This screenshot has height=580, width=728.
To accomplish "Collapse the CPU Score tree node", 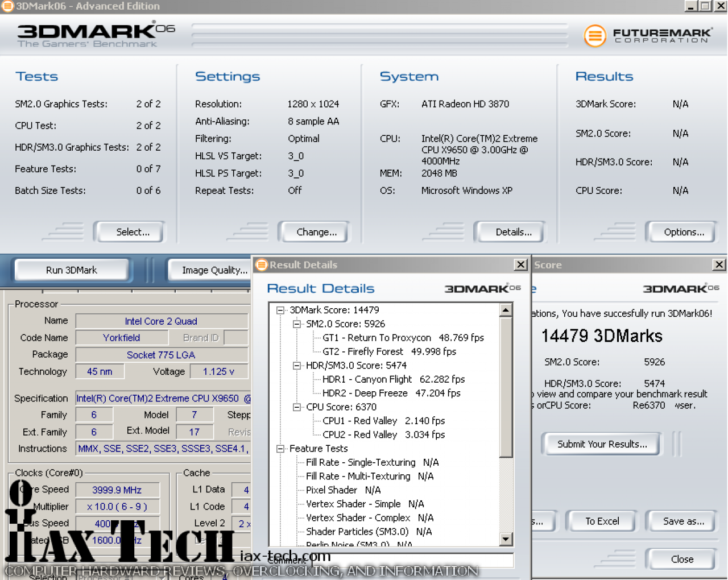I will 296,407.
